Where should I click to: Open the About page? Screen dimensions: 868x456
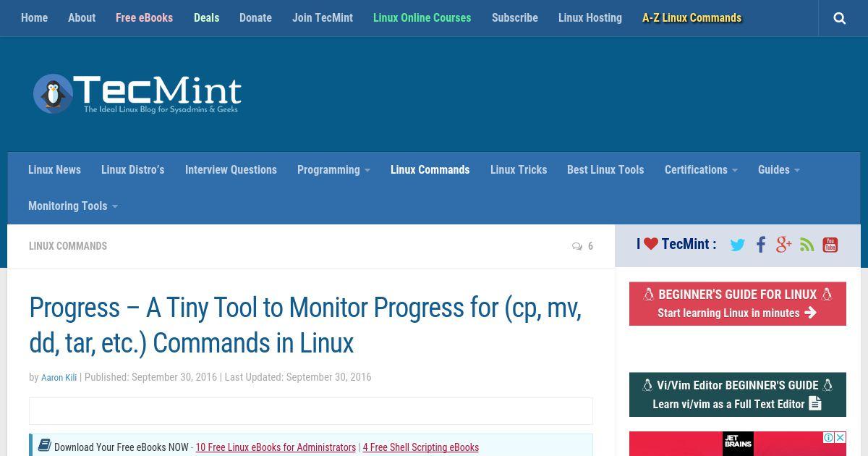82,17
